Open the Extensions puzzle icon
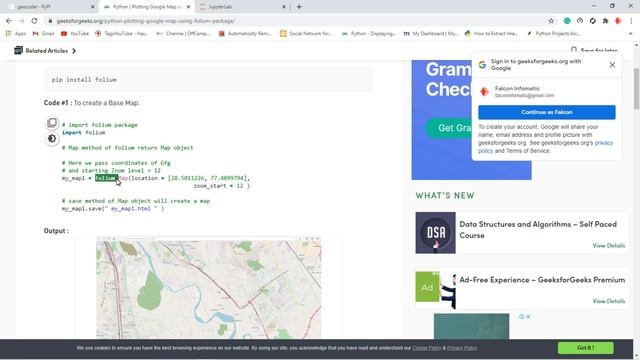This screenshot has height=360, width=640. pyautogui.click(x=605, y=21)
